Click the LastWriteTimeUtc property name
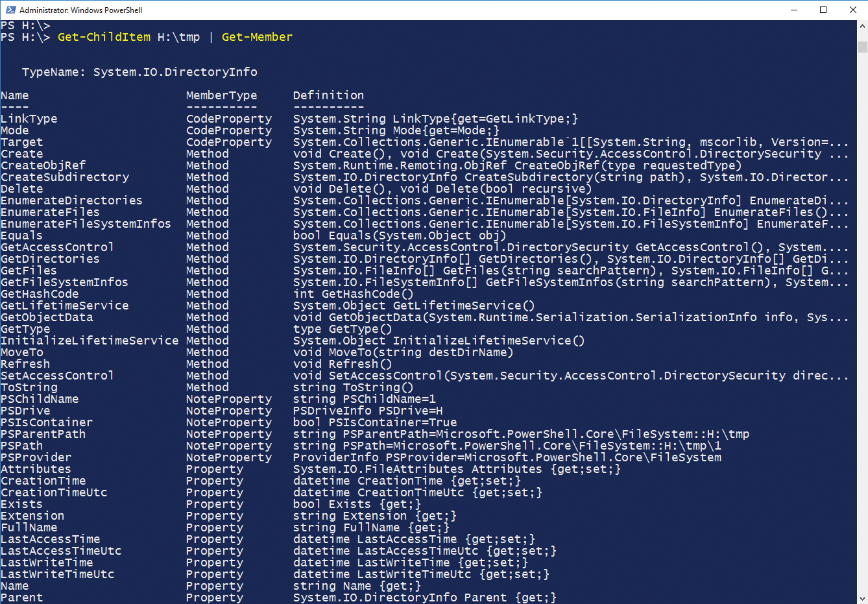The image size is (868, 604). coord(58,574)
